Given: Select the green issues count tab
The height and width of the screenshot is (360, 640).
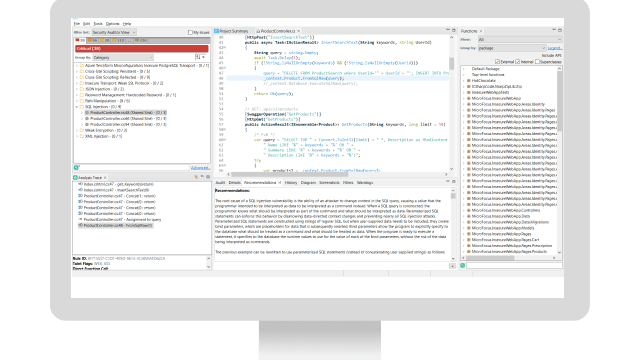Looking at the screenshot, I should coord(141,40).
